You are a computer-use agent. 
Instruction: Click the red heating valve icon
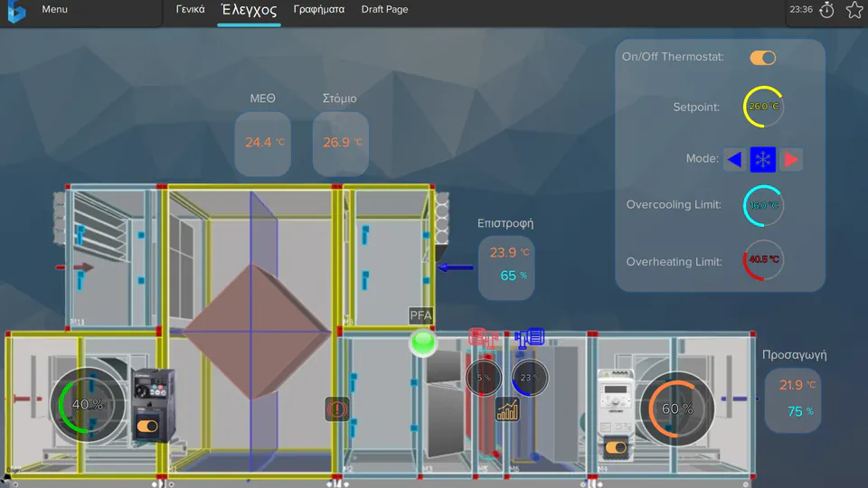[x=483, y=336]
